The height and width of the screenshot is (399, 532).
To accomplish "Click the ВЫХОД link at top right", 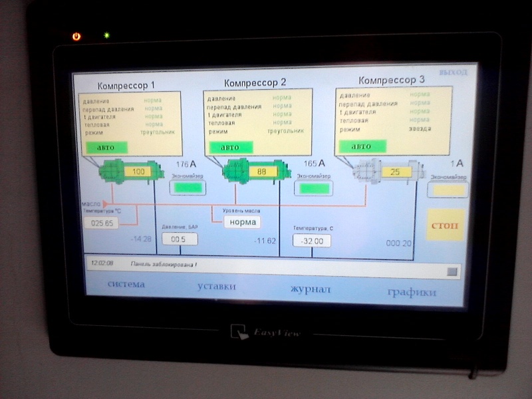I will [454, 72].
